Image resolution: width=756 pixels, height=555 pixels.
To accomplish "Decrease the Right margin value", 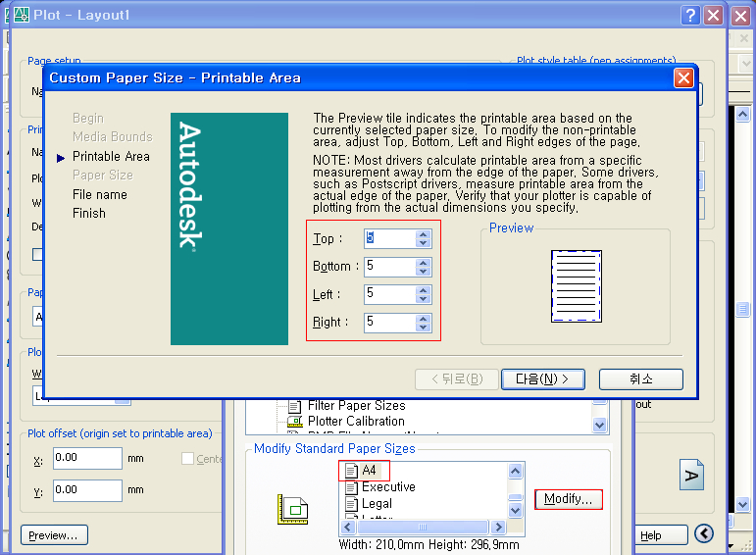I will tap(424, 327).
